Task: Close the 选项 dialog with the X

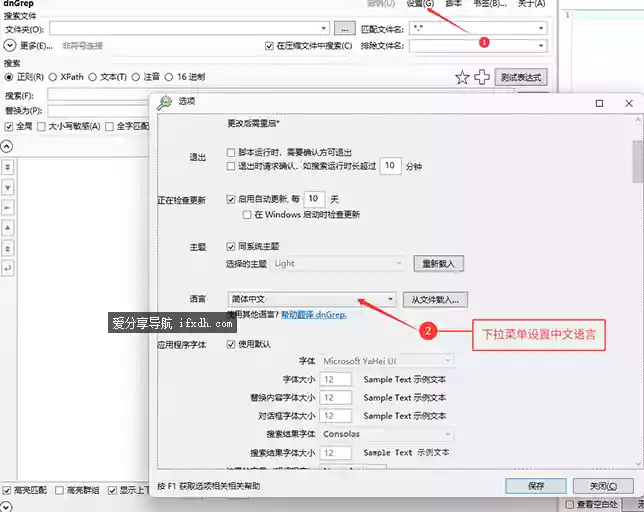Action: (x=629, y=103)
